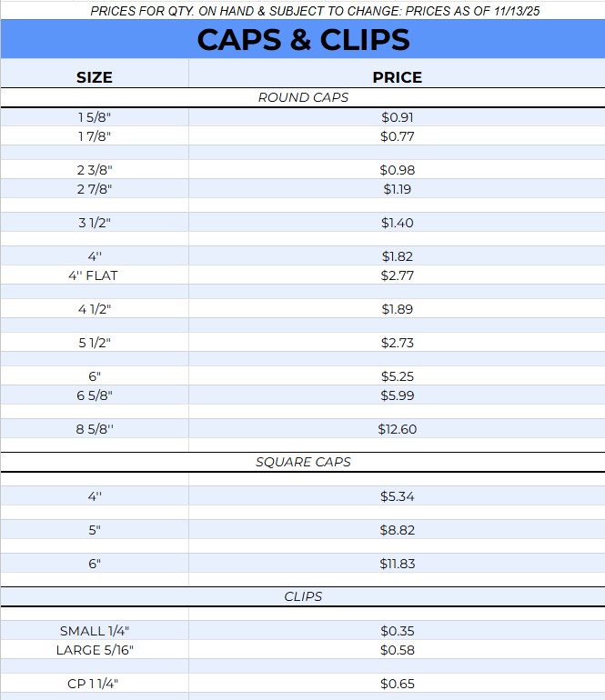Select the SIZE column header
This screenshot has width=605, height=700.
[95, 77]
